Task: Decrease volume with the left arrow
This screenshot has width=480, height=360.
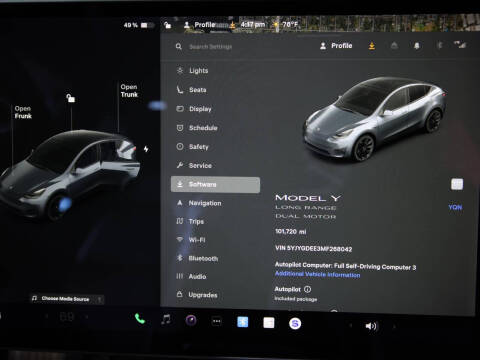Action: (x=350, y=325)
